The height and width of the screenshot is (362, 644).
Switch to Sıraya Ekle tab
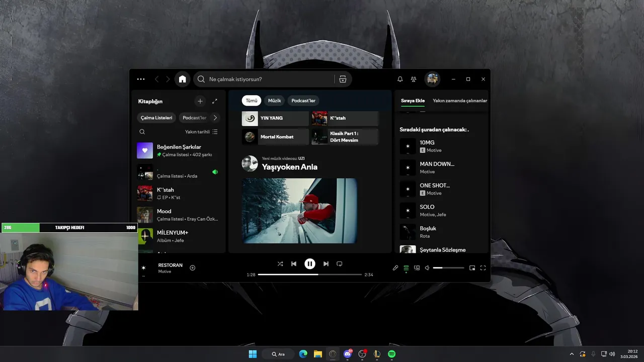[x=413, y=101]
